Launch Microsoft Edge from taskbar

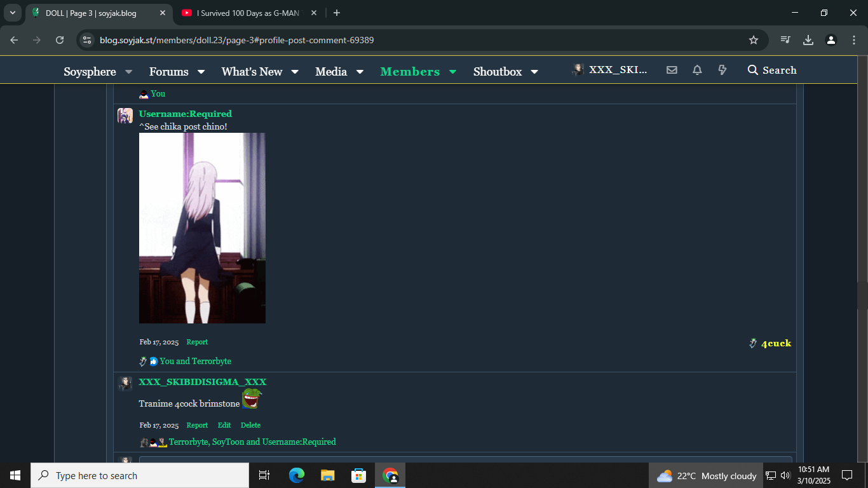(x=296, y=475)
